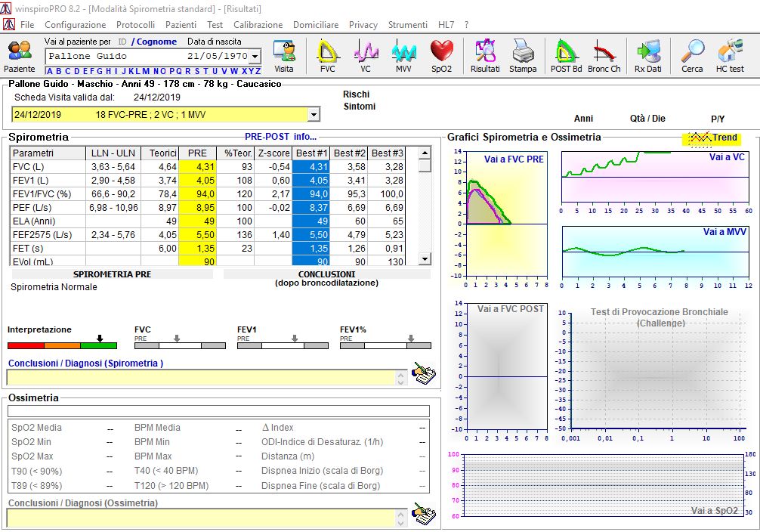Screen dimensions: 760x532
Task: Click the Trend button
Action: [712, 138]
